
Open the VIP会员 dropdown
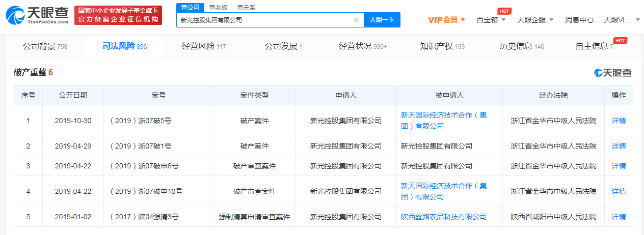coord(446,20)
